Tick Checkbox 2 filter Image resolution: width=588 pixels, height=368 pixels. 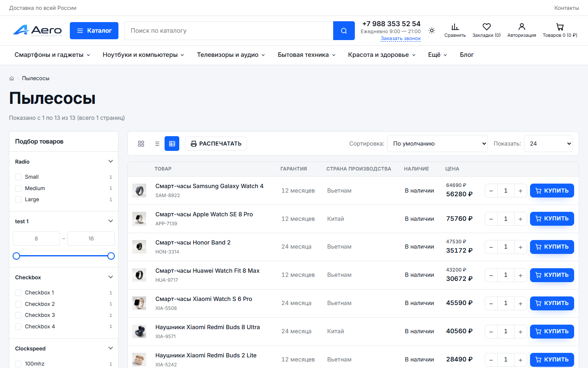click(x=18, y=304)
